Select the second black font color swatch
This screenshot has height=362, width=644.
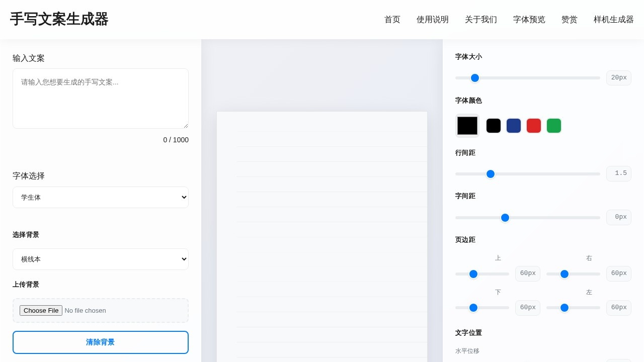pyautogui.click(x=494, y=126)
